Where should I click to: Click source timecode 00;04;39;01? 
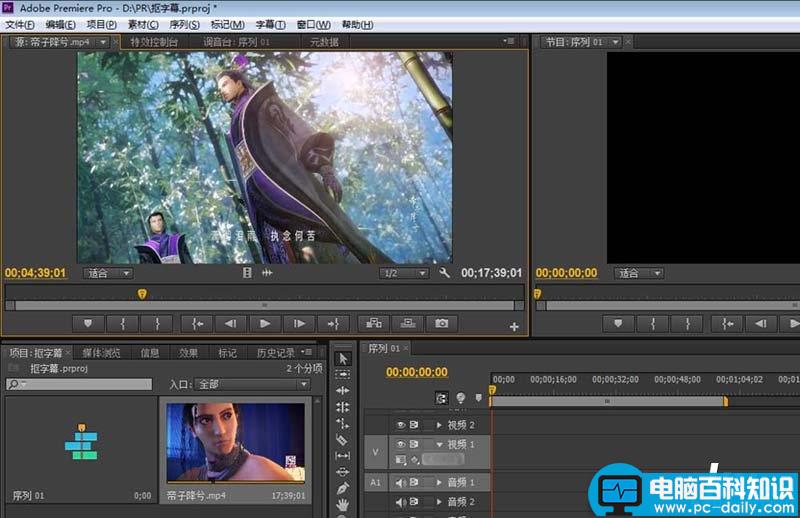point(35,273)
